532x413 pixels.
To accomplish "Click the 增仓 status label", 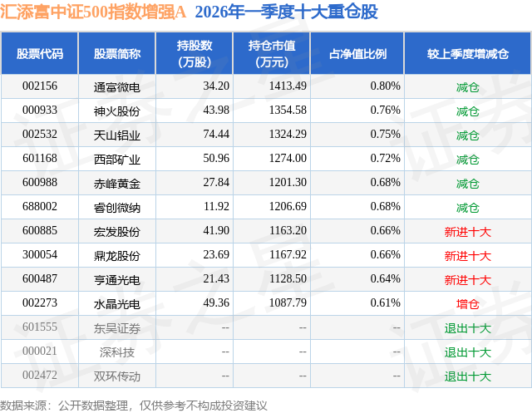I will click(x=468, y=304).
